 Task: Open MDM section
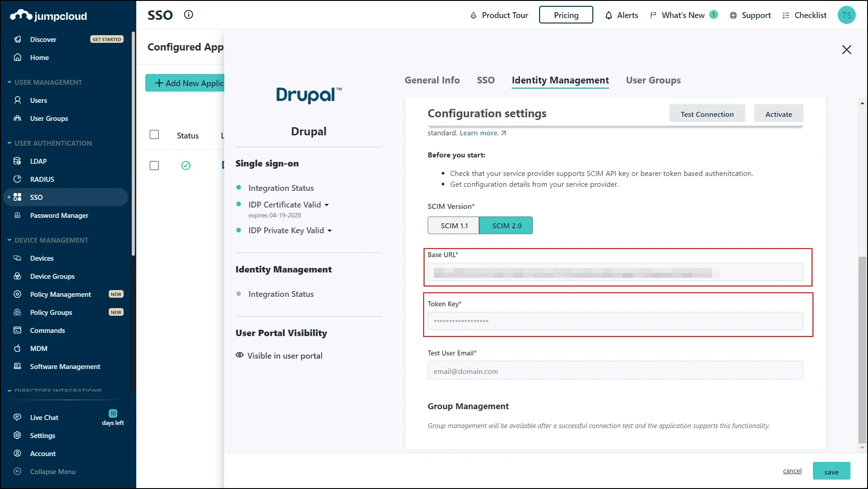[x=38, y=348]
